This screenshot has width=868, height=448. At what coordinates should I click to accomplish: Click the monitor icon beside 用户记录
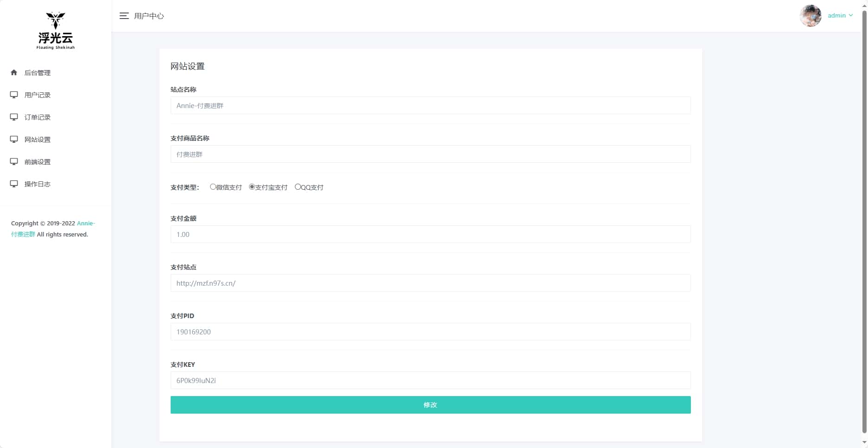(14, 95)
